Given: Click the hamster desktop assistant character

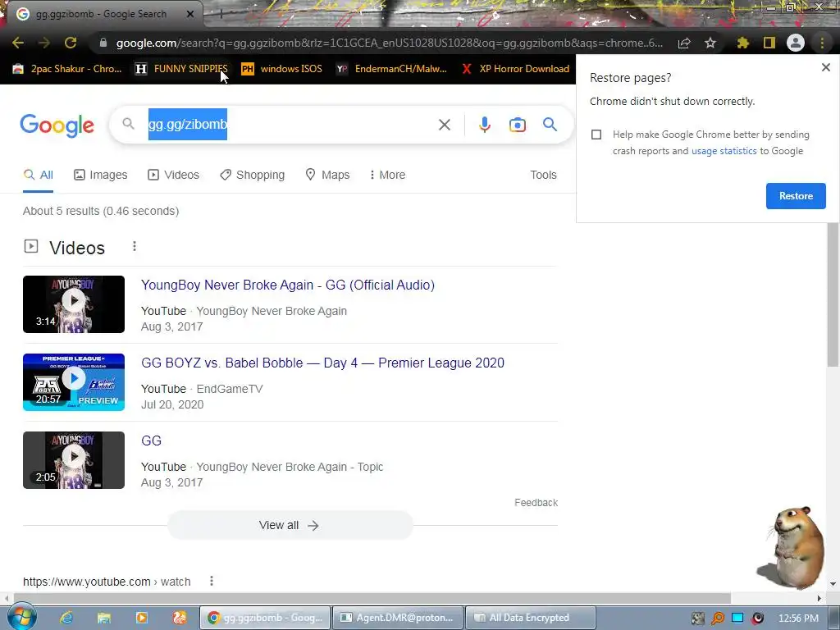Looking at the screenshot, I should [x=793, y=547].
